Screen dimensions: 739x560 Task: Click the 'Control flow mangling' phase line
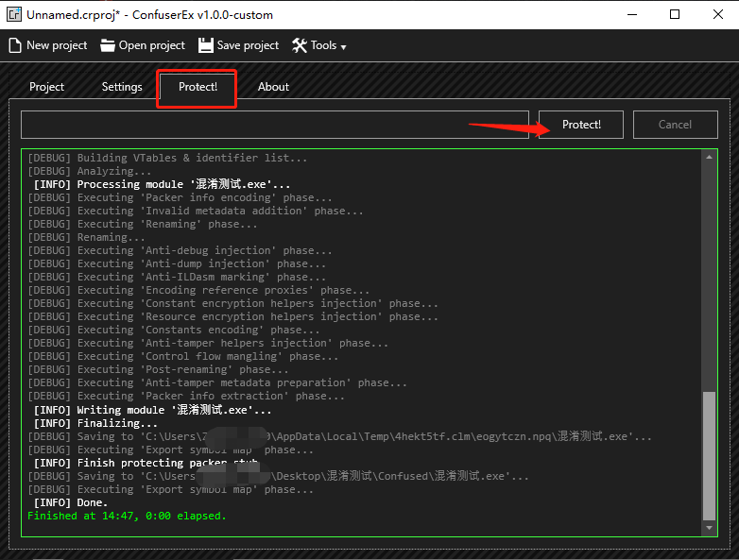183,356
